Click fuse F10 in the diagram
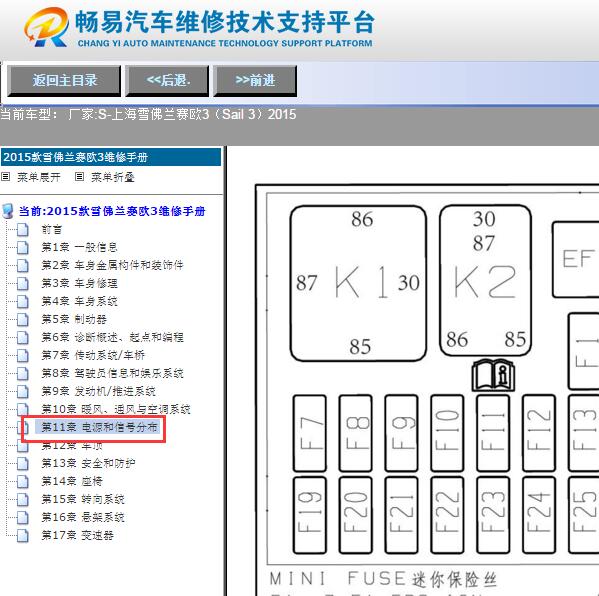This screenshot has height=596, width=599. 447,433
